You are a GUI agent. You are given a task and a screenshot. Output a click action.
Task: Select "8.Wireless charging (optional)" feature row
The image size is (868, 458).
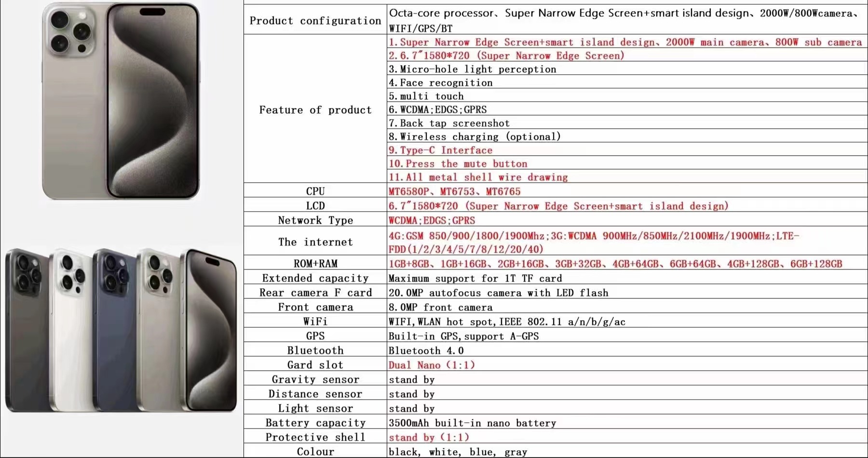(x=475, y=137)
